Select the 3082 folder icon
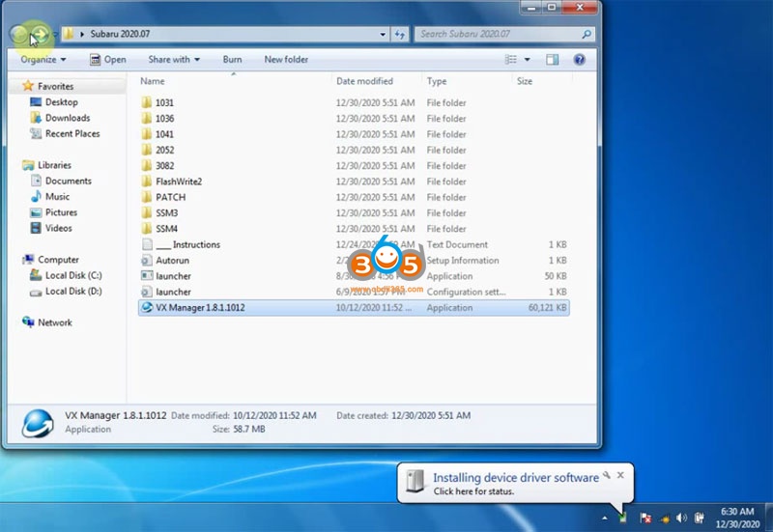This screenshot has width=773, height=532. (x=147, y=165)
